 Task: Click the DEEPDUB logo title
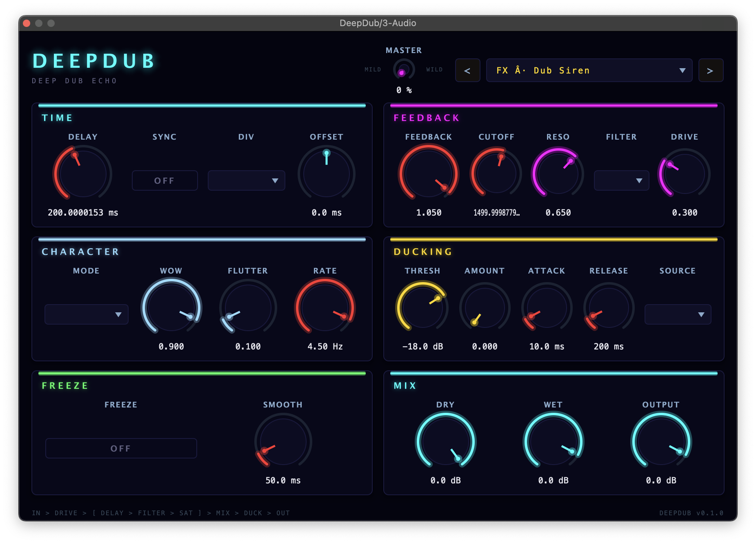94,61
